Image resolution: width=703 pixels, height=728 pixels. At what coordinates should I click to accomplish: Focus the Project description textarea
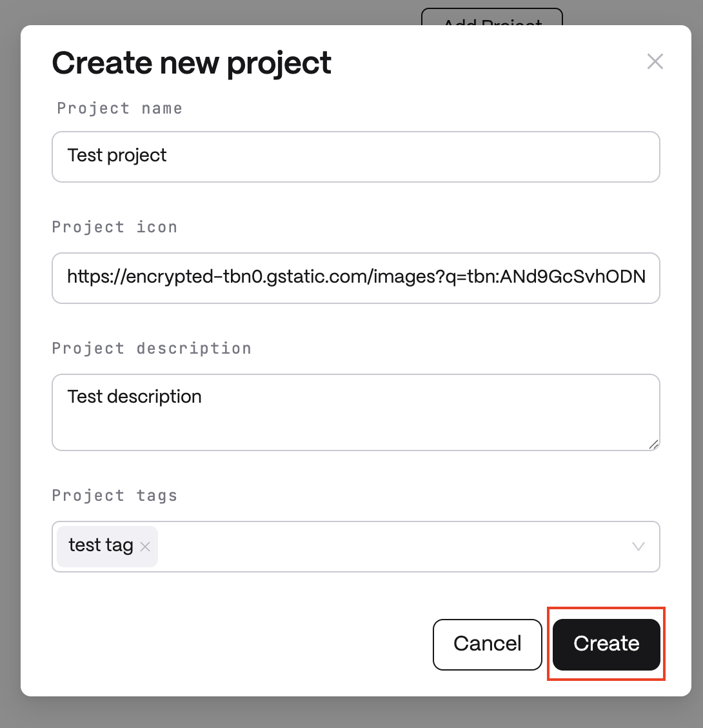tap(355, 420)
